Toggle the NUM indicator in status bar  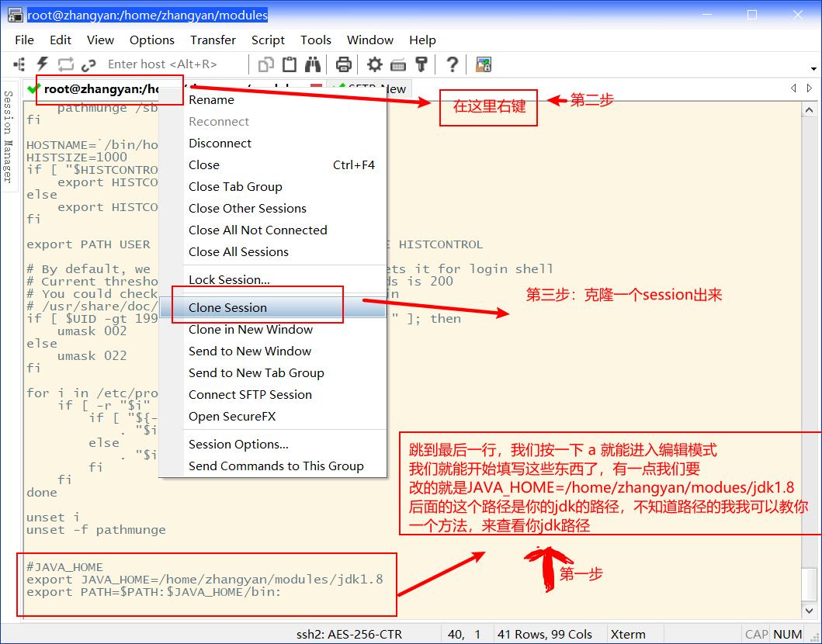(787, 634)
